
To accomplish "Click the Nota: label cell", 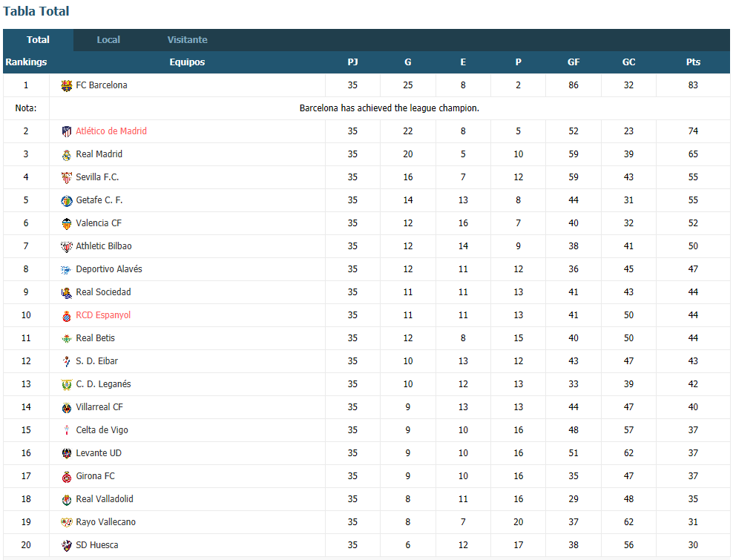I will click(x=26, y=108).
